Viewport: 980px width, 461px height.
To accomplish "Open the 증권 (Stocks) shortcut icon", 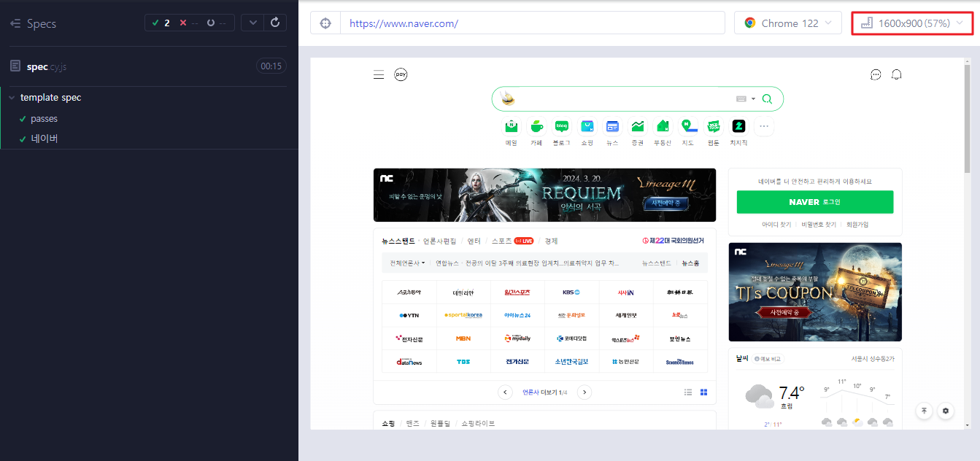I will (x=638, y=126).
